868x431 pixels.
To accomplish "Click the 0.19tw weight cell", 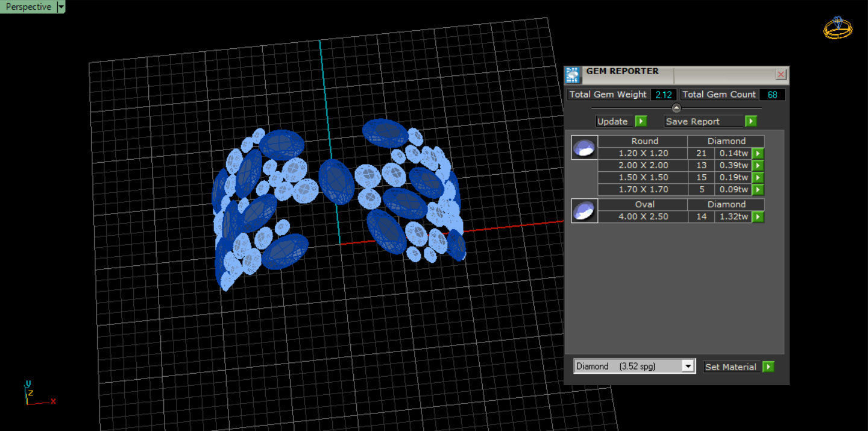I will tap(733, 177).
